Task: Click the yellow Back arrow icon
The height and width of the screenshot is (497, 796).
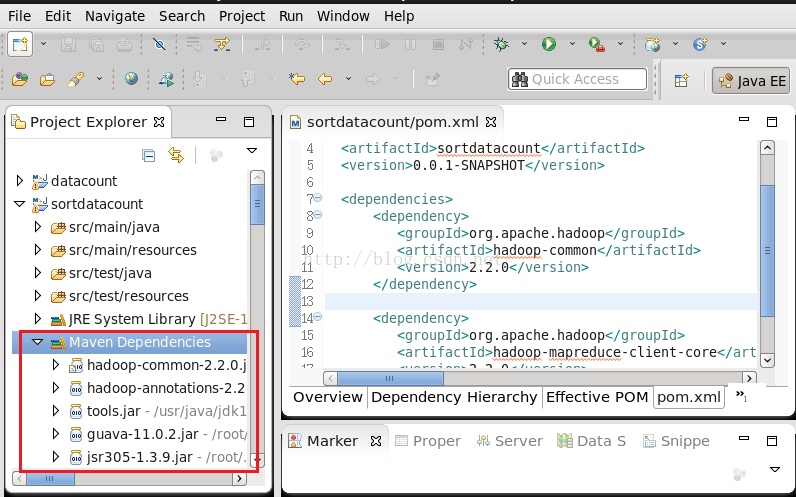Action: point(325,79)
